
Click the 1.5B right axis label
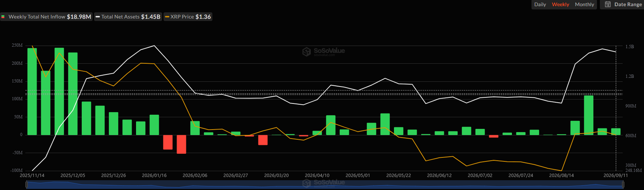coord(630,47)
